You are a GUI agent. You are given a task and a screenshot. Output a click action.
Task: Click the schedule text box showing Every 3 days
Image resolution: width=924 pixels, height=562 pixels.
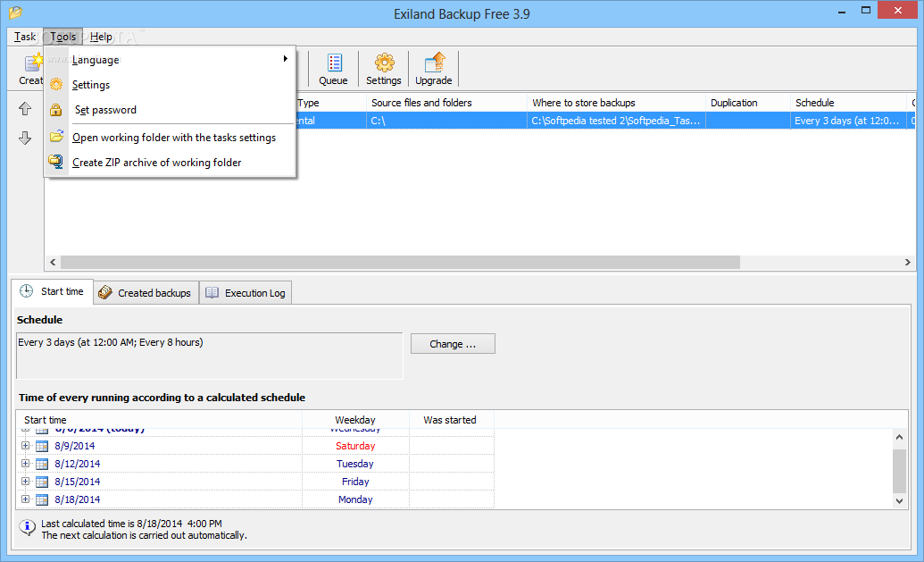tap(209, 356)
